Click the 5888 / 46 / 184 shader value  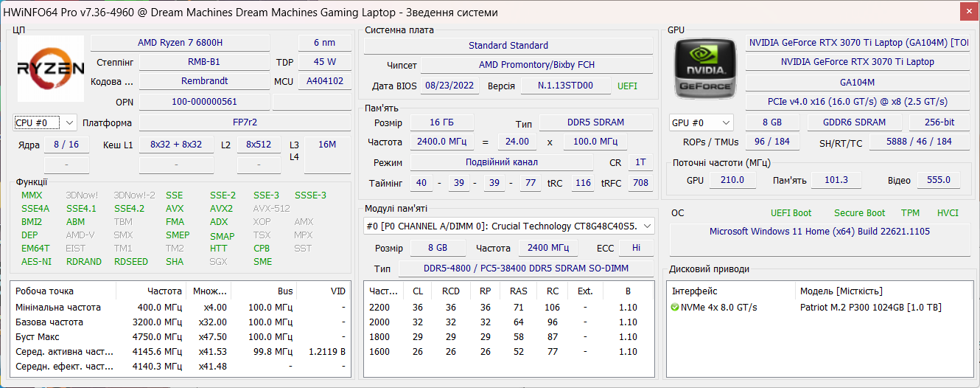919,142
